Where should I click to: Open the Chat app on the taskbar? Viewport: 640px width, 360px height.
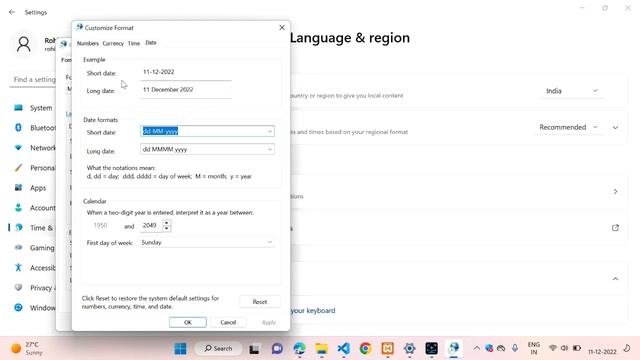click(277, 349)
